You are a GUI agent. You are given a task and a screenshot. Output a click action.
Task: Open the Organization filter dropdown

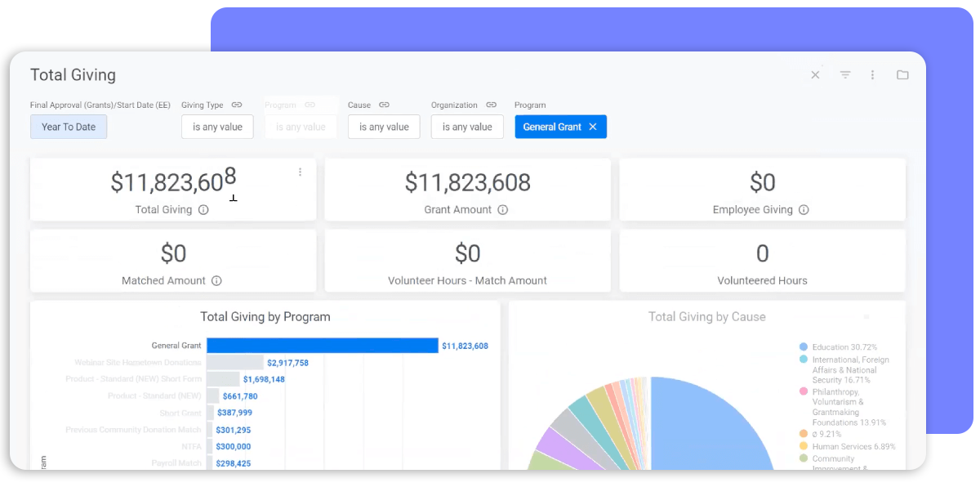pos(467,127)
